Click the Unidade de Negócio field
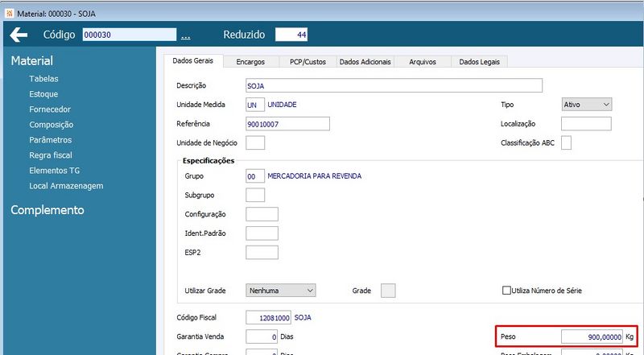644x355 pixels. pyautogui.click(x=255, y=143)
